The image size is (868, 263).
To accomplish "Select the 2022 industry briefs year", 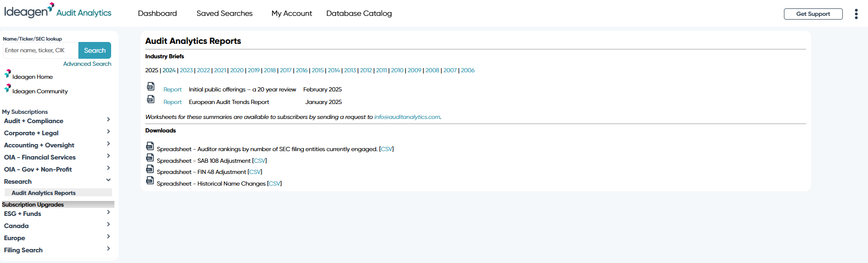I will 203,70.
